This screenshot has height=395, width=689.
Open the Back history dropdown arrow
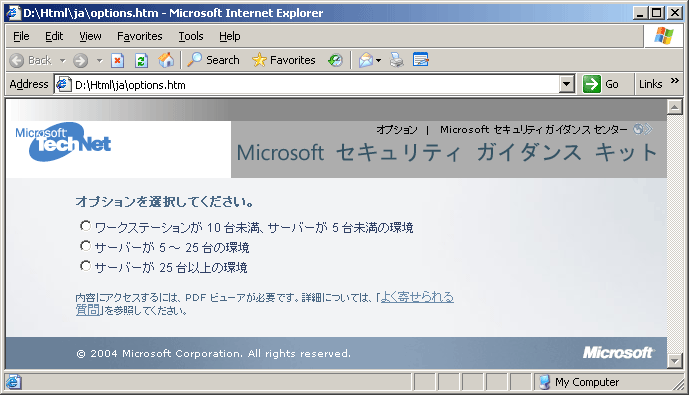62,60
